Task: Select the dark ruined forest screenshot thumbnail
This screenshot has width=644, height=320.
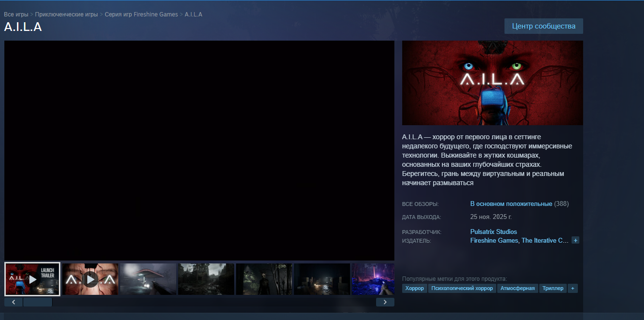Action: (206, 279)
